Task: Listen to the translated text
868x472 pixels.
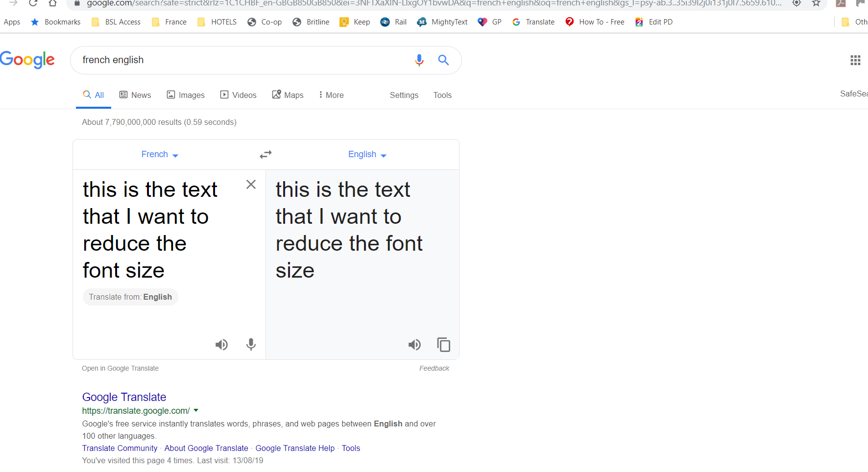Action: click(414, 345)
